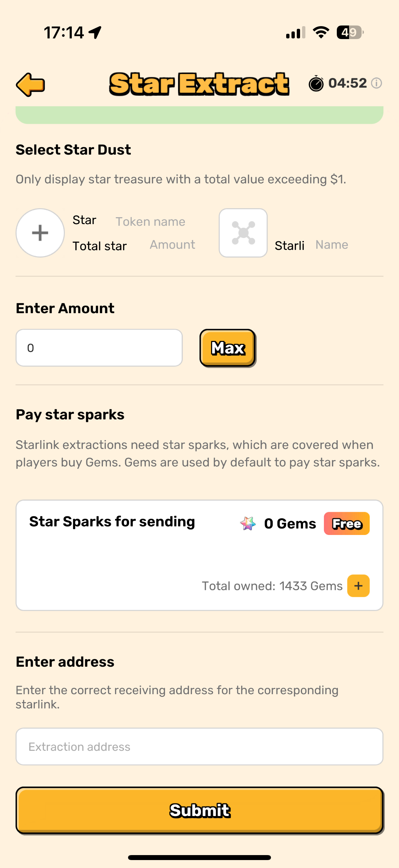The height and width of the screenshot is (868, 399).
Task: Tap the Total star Amount placeholder
Action: tap(172, 245)
